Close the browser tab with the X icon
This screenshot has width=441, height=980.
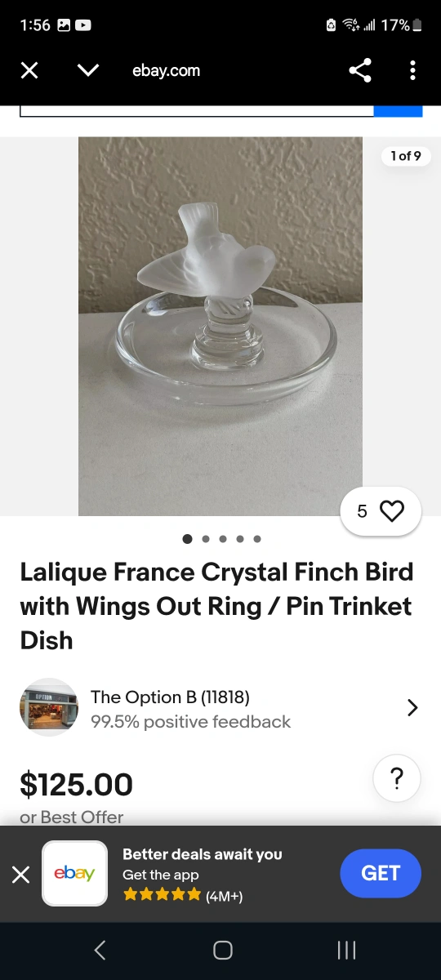coord(29,71)
